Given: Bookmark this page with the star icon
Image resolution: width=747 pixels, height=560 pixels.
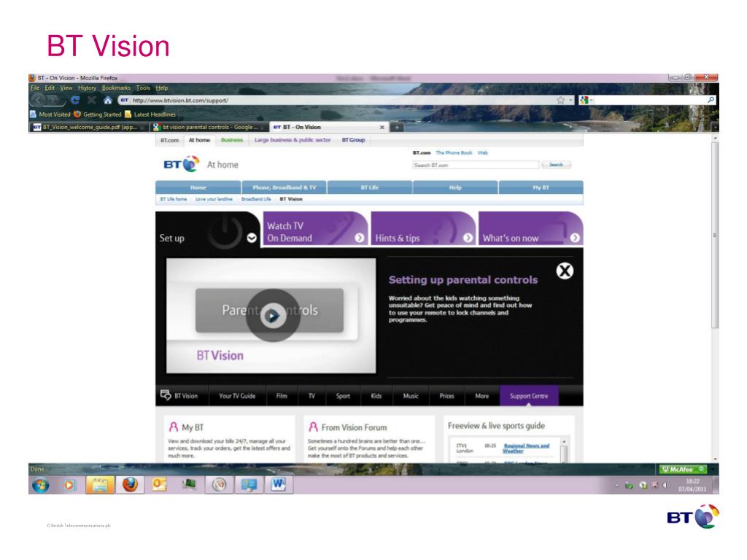Looking at the screenshot, I should point(561,100).
